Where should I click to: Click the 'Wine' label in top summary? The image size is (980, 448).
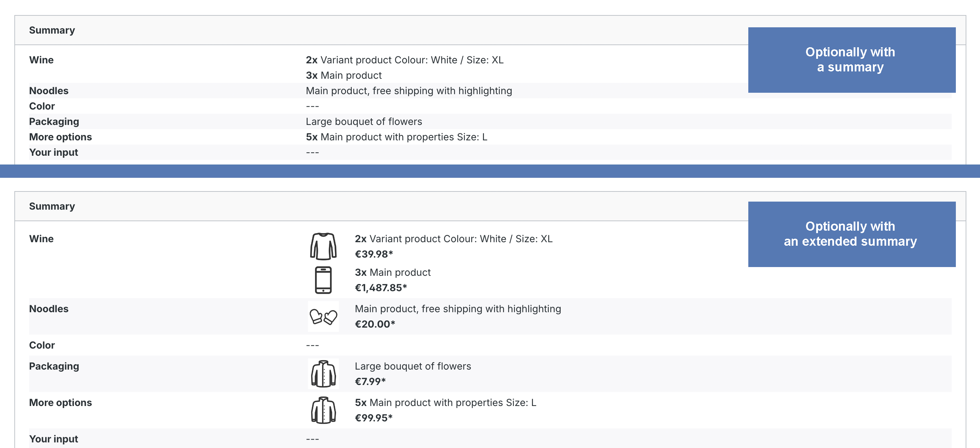coord(41,60)
